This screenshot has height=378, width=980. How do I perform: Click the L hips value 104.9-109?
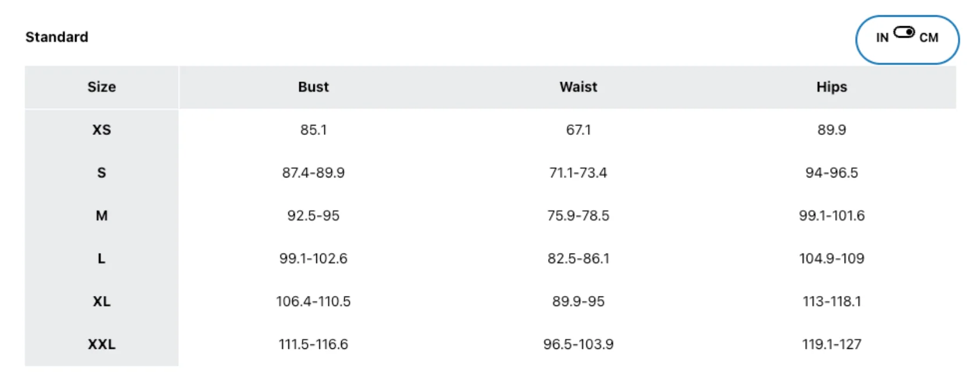point(832,259)
